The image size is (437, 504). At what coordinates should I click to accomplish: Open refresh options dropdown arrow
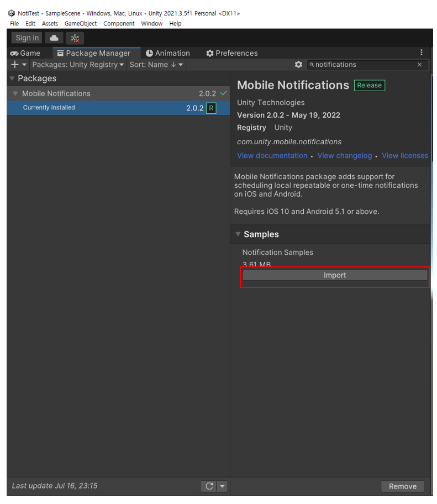coord(222,486)
